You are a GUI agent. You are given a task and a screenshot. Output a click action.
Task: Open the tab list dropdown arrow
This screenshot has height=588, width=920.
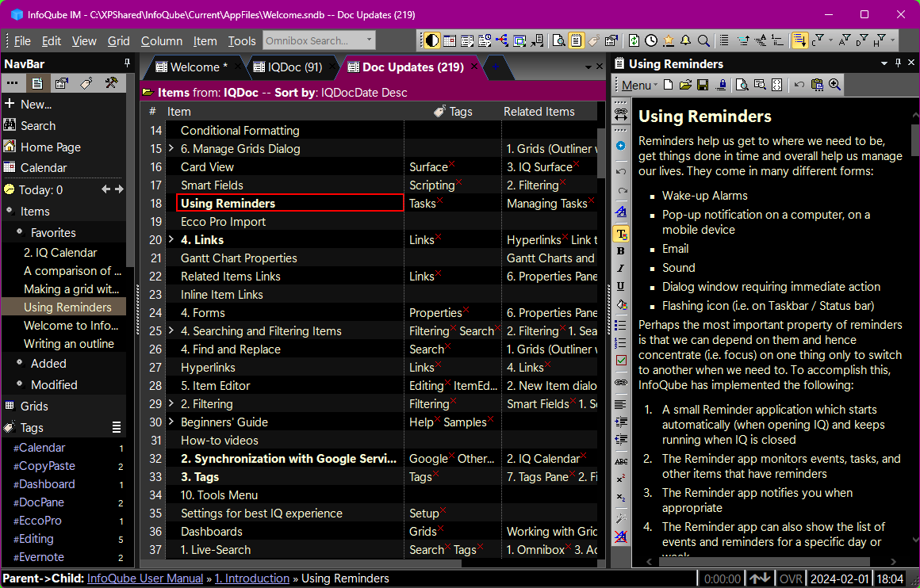point(588,67)
